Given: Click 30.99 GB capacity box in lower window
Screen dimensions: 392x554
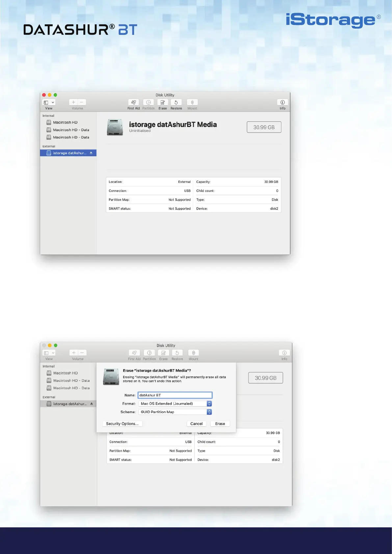Looking at the screenshot, I should [266, 378].
